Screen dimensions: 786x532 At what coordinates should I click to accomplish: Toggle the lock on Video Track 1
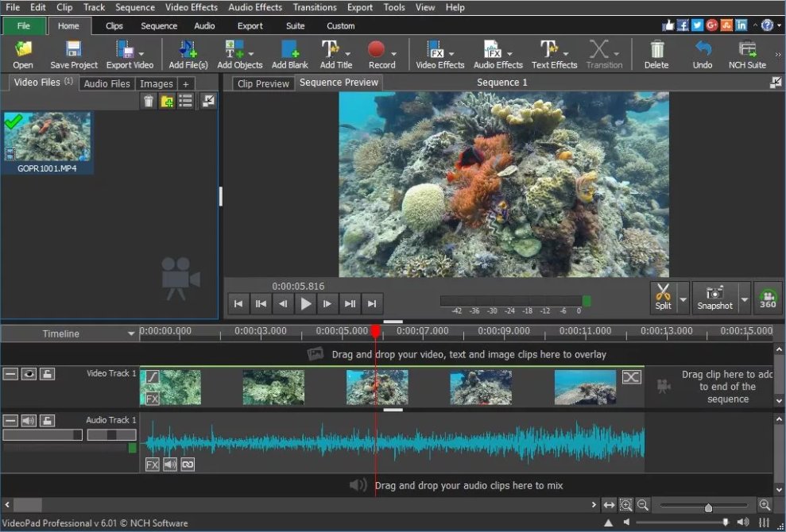[47, 374]
